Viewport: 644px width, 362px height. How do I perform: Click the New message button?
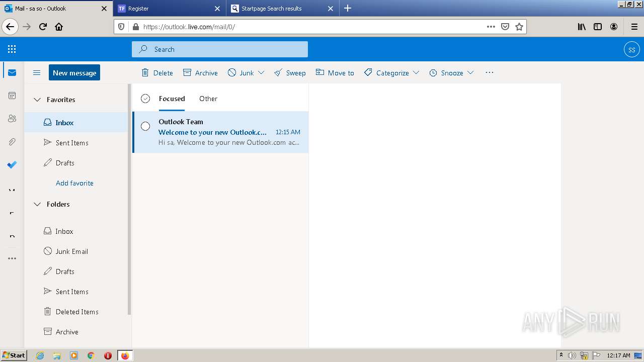tap(74, 73)
